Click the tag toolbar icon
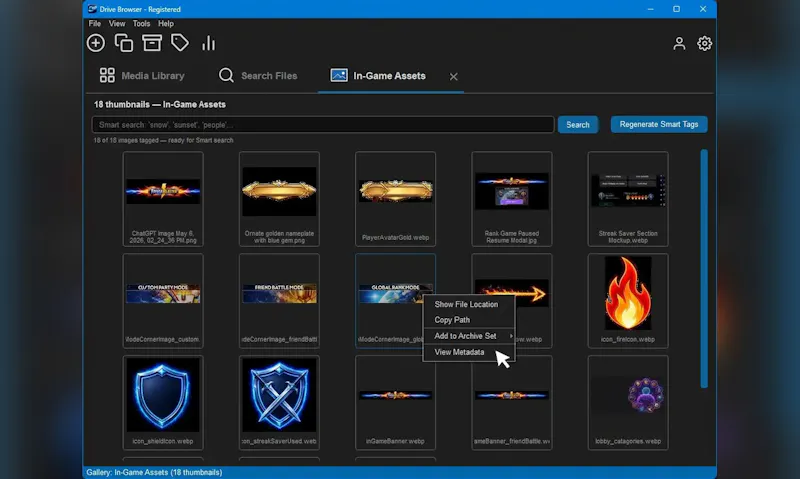 180,43
